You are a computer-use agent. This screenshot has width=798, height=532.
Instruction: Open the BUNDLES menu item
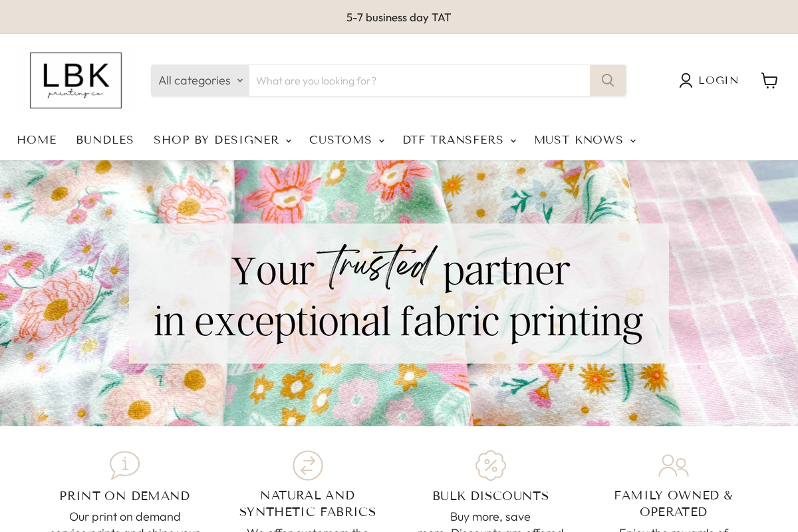tap(104, 140)
